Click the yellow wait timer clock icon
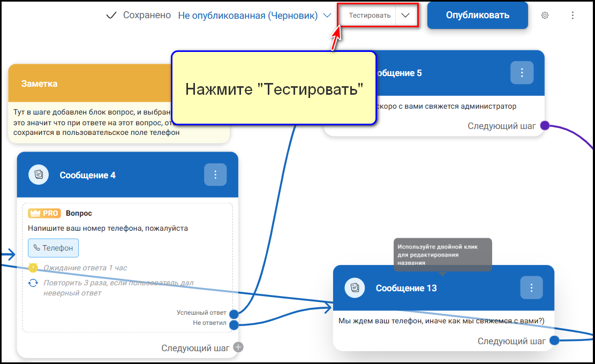 tap(33, 268)
